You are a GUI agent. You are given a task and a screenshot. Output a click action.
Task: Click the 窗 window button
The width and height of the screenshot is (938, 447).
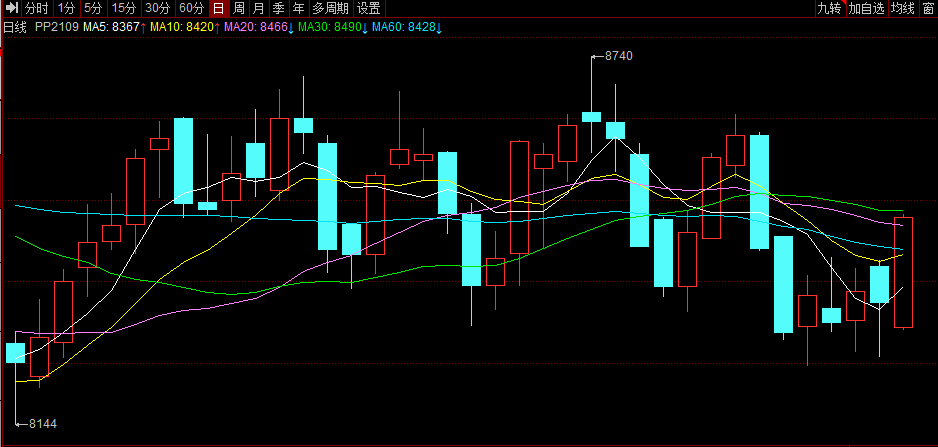928,8
